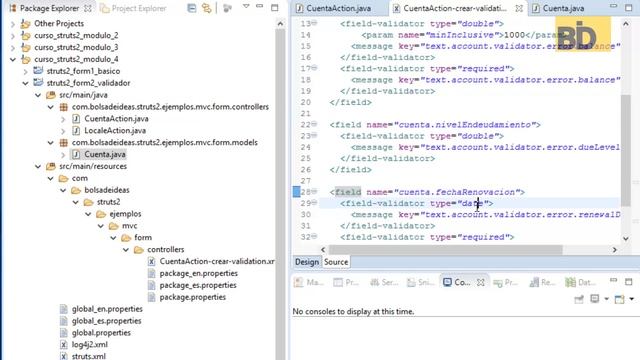Fold the date field-validator at line 29
This screenshot has width=640, height=360.
coord(315,203)
